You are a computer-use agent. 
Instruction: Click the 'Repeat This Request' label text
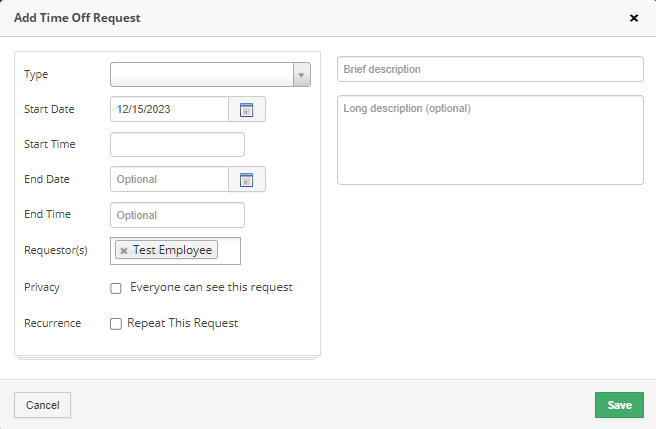coord(182,323)
